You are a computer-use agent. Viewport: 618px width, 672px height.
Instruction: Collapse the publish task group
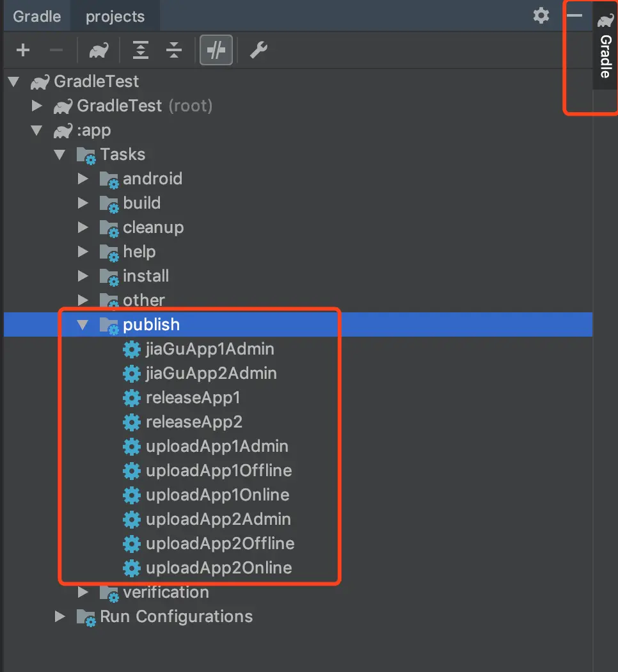(83, 324)
